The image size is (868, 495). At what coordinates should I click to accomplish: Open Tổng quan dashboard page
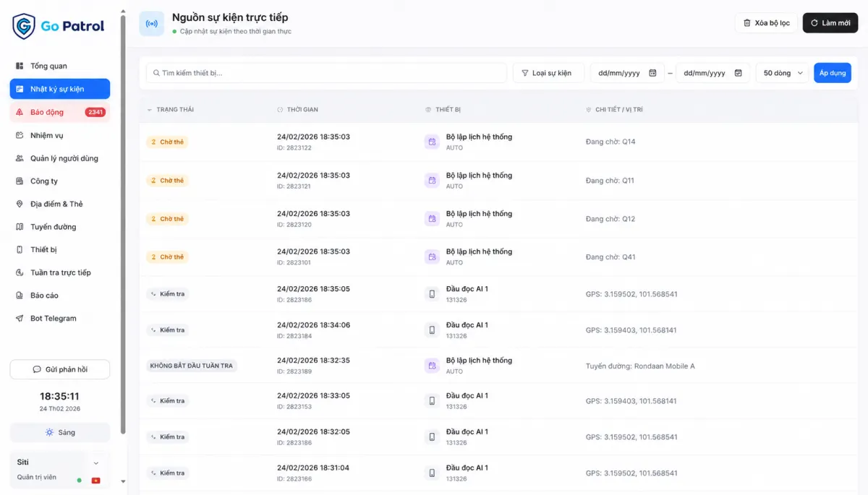(60, 66)
